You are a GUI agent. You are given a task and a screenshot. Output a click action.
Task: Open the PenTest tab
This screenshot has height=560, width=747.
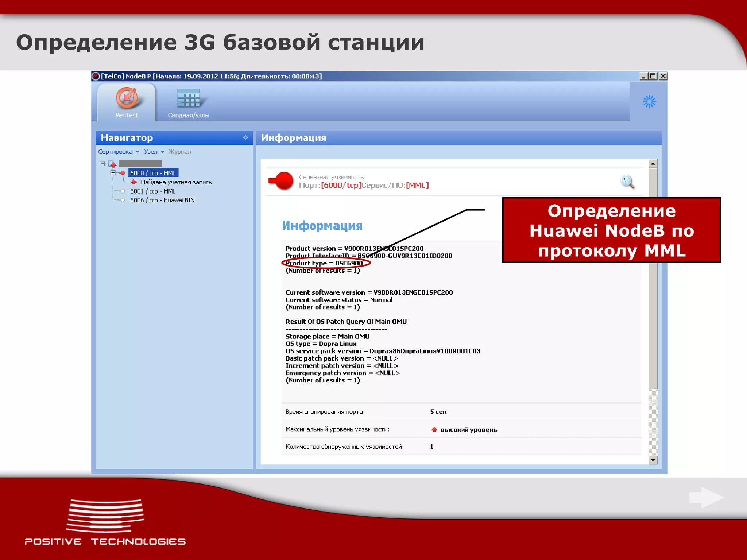[126, 102]
